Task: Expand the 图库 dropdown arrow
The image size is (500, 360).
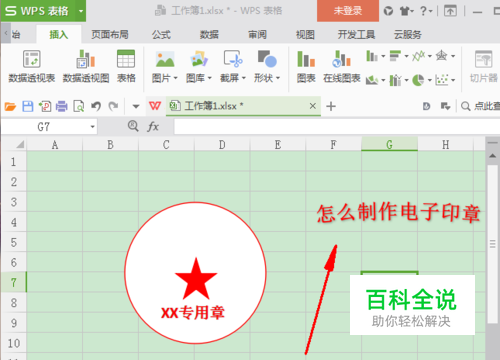Action: (210, 78)
